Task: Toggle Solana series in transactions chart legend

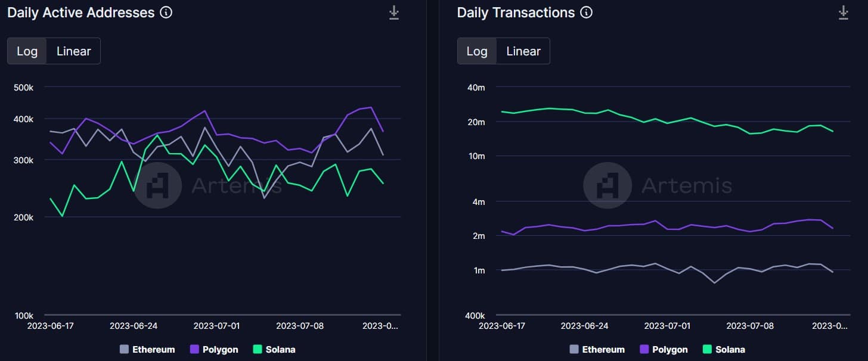Action: tap(724, 350)
